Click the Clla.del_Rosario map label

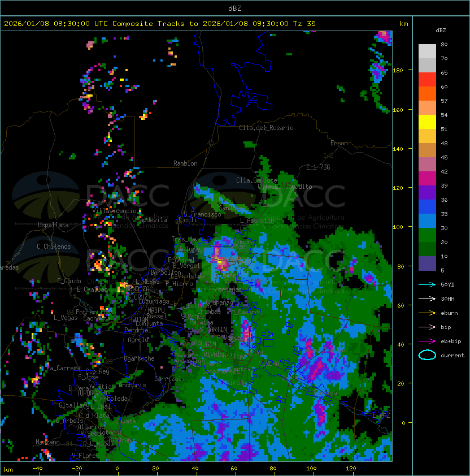tap(266, 128)
